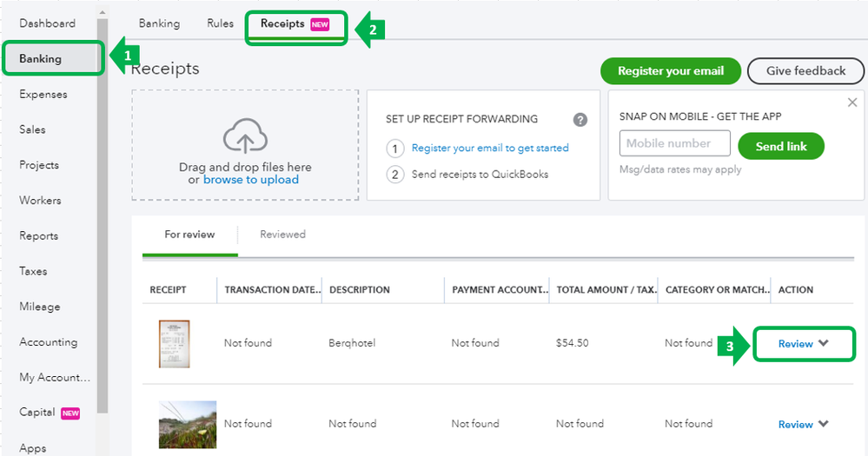Image resolution: width=868 pixels, height=456 pixels.
Task: Click Review for the Berghotel receipt
Action: [x=796, y=344]
